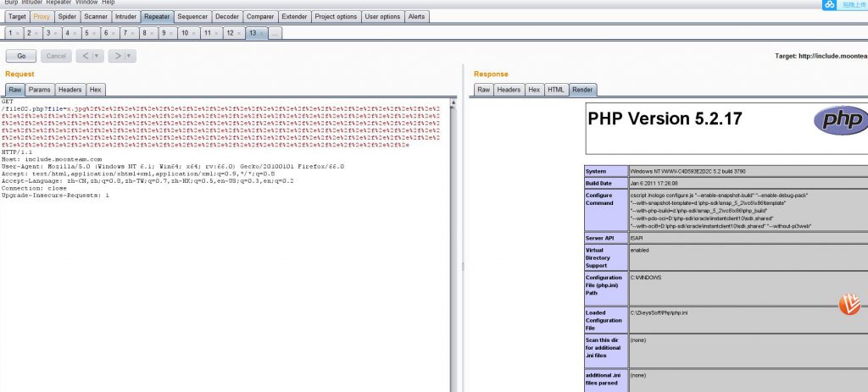Viewport: 868px width, 392px height.
Task: Select Repeater request tab 7
Action: click(129, 33)
